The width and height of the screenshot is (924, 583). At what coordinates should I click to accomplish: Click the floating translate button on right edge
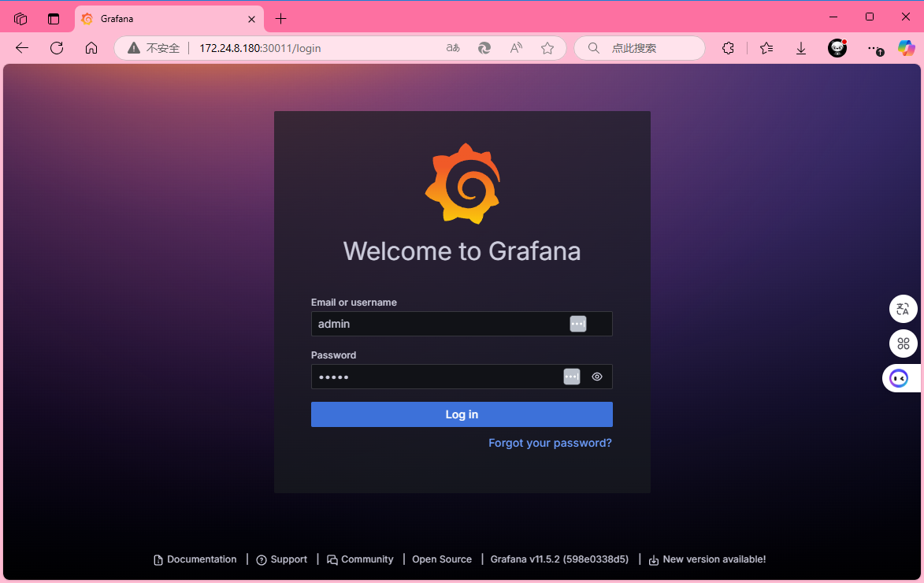[903, 309]
